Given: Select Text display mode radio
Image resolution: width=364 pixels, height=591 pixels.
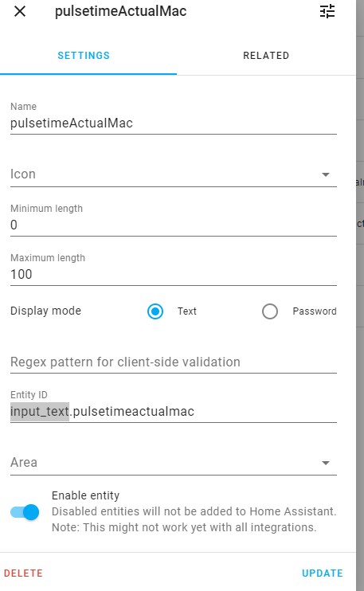Looking at the screenshot, I should point(155,311).
